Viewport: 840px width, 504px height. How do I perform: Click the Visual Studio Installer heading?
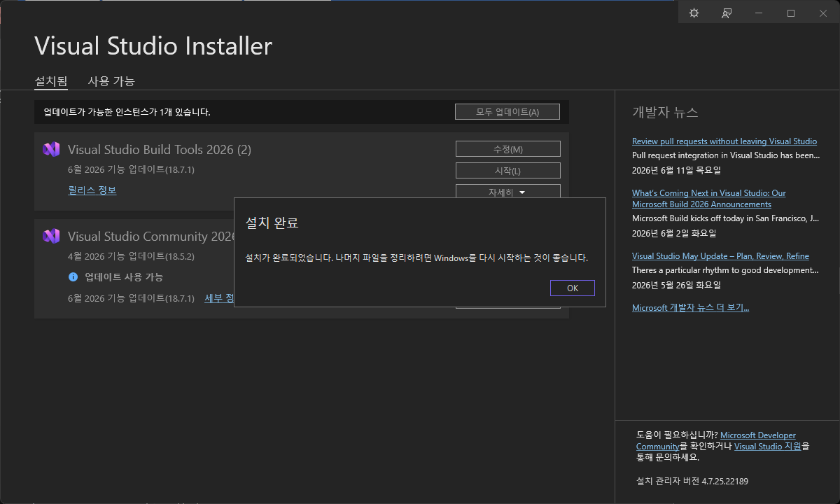tap(153, 46)
